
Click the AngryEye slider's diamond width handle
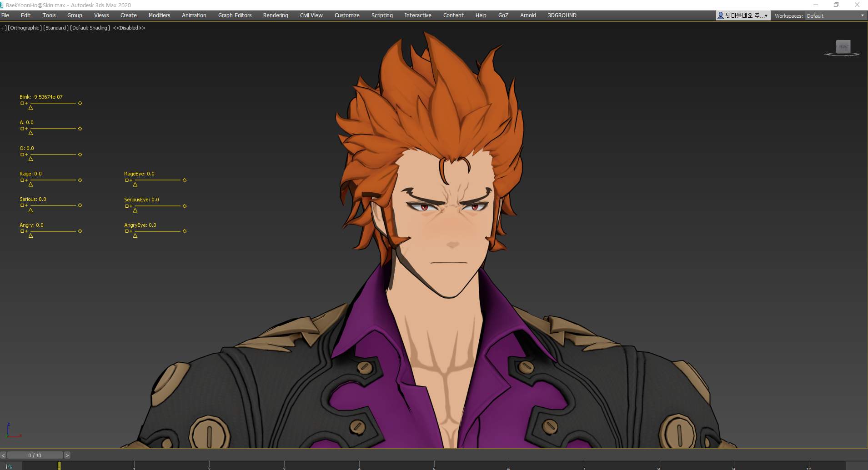click(185, 231)
